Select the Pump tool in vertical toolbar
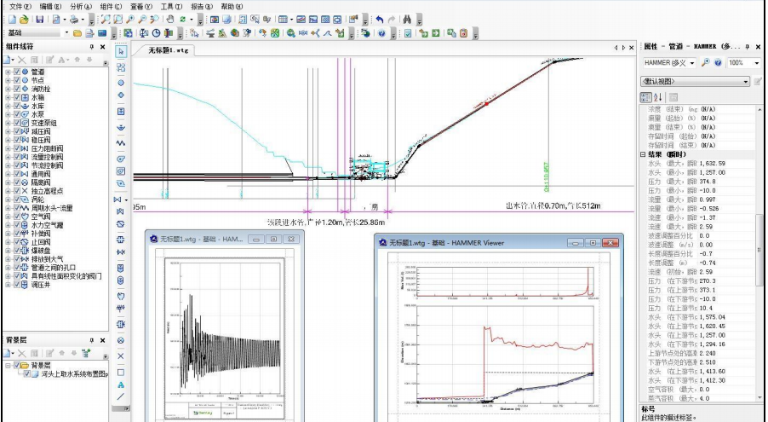The height and width of the screenshot is (422, 768). [x=121, y=159]
